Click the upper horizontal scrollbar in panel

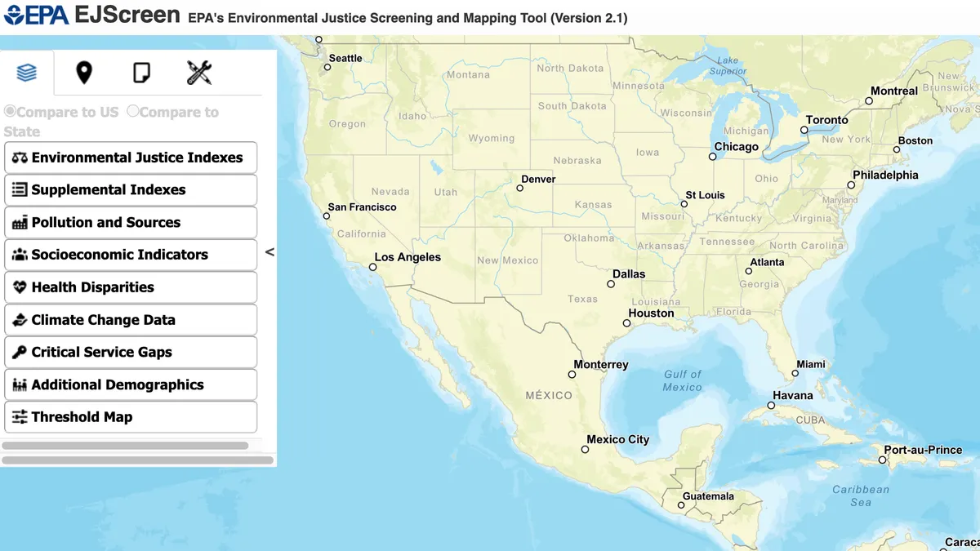[125, 446]
